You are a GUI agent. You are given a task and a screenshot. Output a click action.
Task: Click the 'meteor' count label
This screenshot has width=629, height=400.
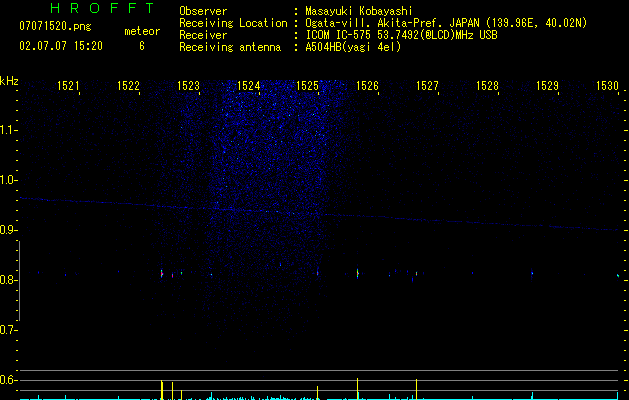coord(142,31)
